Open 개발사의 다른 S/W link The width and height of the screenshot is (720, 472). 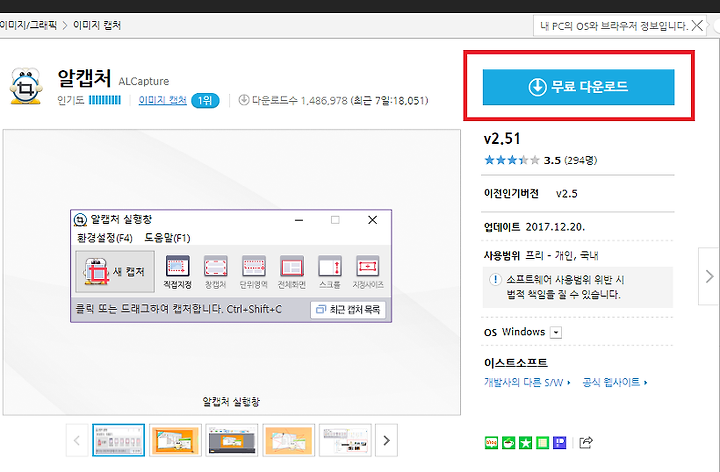tap(527, 382)
